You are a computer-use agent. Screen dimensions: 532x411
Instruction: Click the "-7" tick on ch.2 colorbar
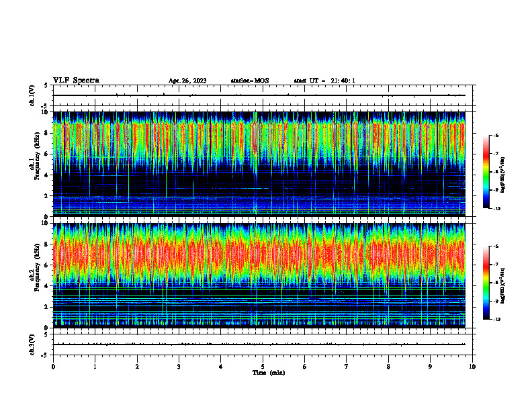tap(496, 265)
